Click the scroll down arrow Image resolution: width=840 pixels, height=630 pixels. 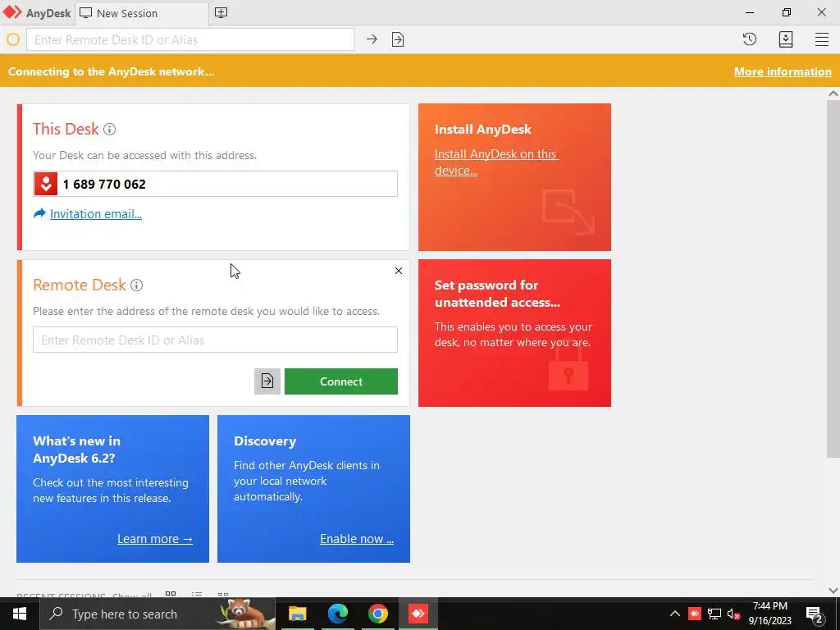[x=833, y=591]
